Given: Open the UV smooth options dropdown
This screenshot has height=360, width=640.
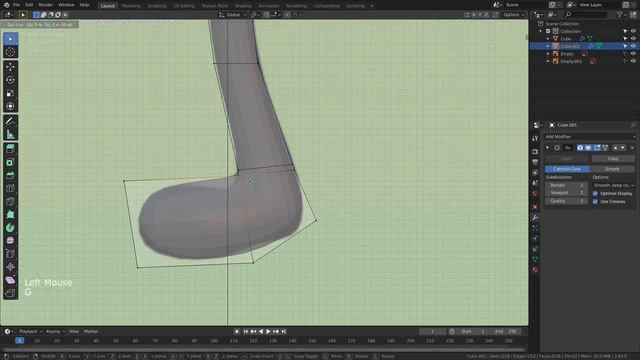Looking at the screenshot, I should (x=613, y=185).
